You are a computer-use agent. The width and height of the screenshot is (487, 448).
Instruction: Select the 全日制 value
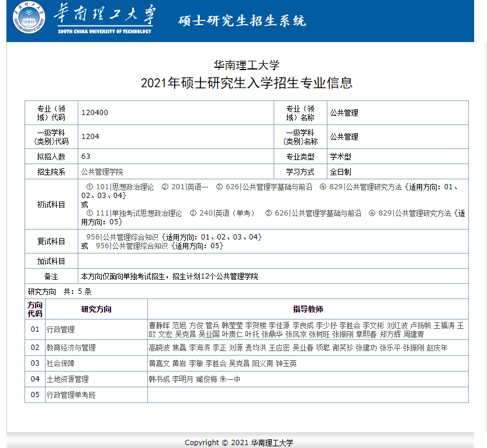coord(340,172)
